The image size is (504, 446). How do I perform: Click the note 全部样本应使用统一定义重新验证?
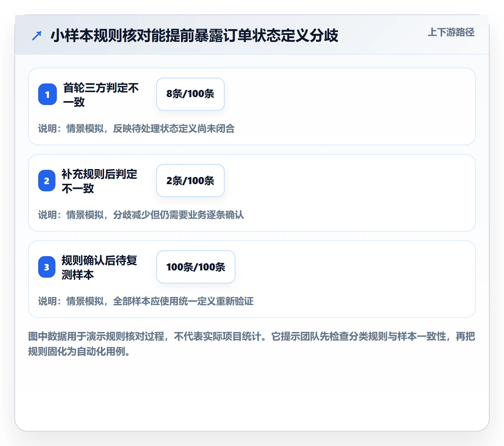[x=183, y=301]
